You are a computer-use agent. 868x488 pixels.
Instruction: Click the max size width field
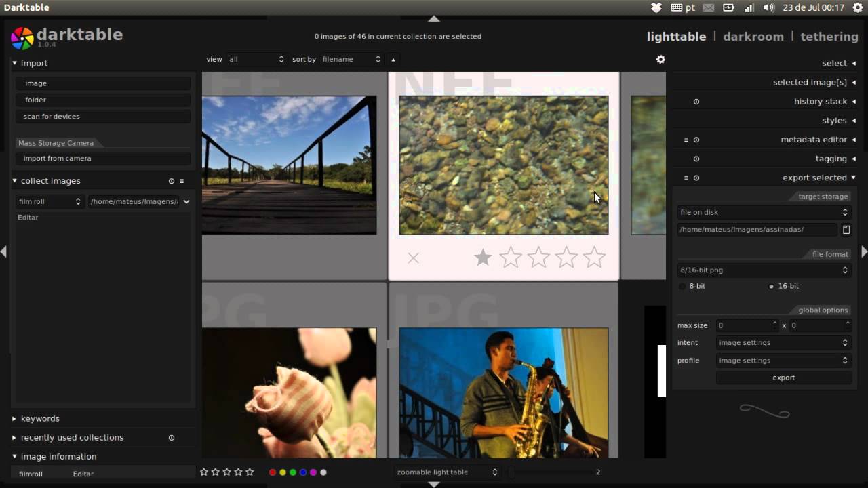[x=748, y=326]
